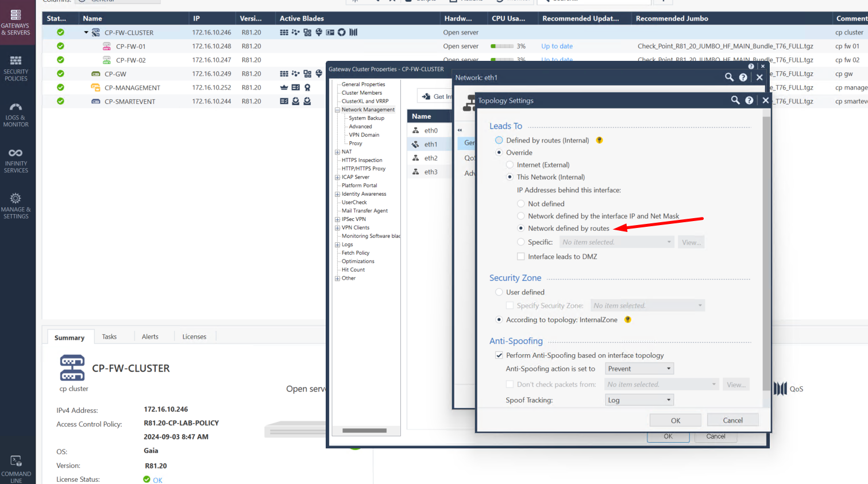
Task: Open the Specify Security Zone dropdown
Action: 647,305
